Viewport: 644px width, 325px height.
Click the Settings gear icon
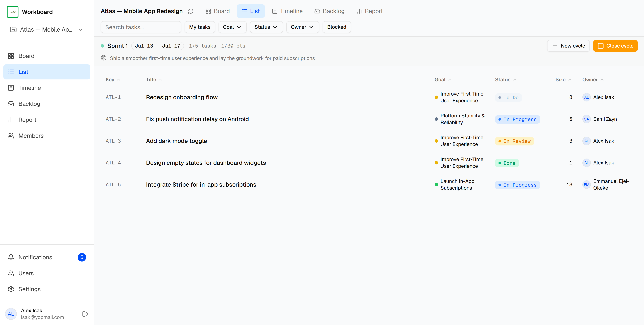click(11, 289)
